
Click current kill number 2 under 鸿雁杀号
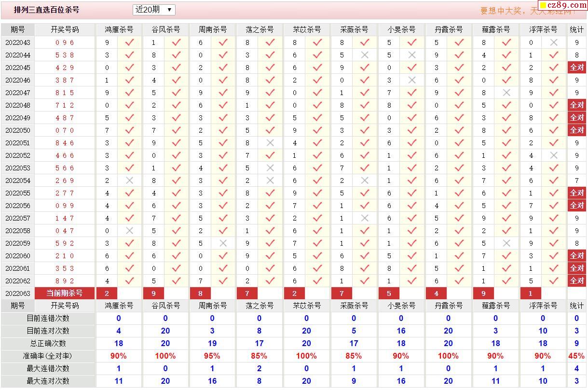(x=107, y=293)
